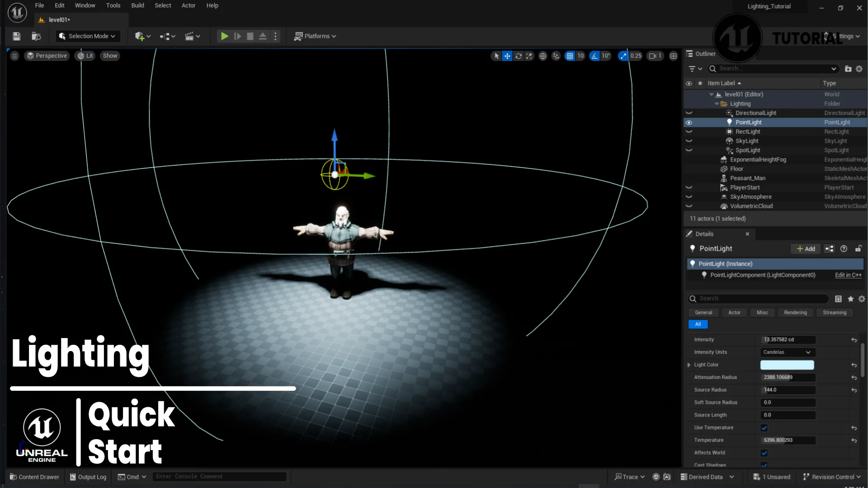Open the Intensity Units dropdown

(787, 352)
